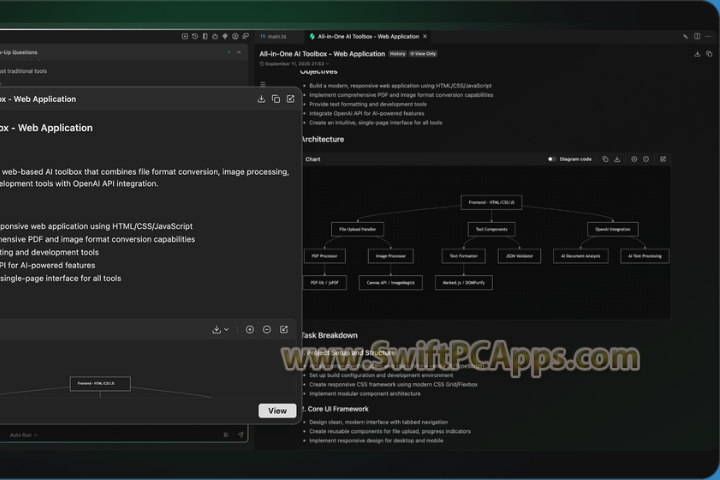Click the Image Processor node
Viewport: 720px width, 480px height.
tap(391, 256)
